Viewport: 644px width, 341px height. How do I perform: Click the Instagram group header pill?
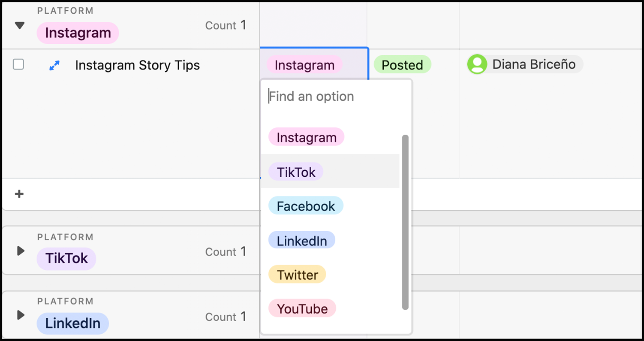pyautogui.click(x=78, y=33)
